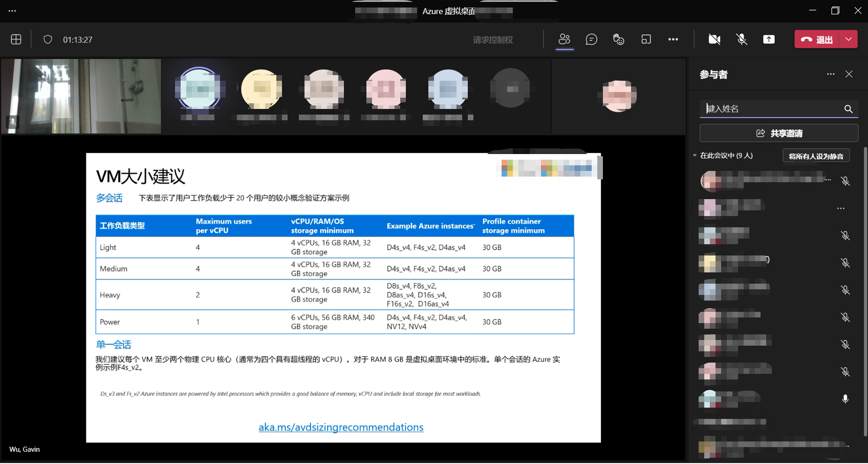Mute everyone with 将所有人设为静音
Image resolution: width=868 pixels, height=464 pixels.
[816, 156]
